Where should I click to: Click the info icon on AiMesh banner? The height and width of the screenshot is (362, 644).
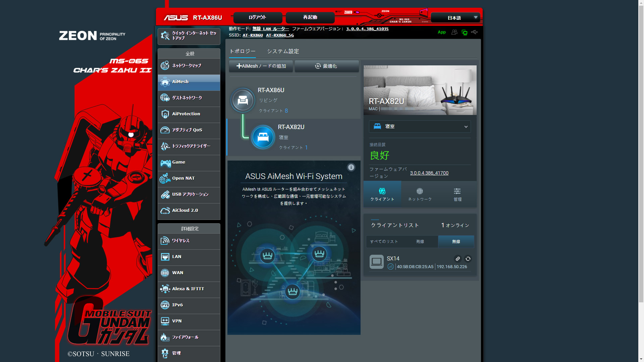pos(351,167)
